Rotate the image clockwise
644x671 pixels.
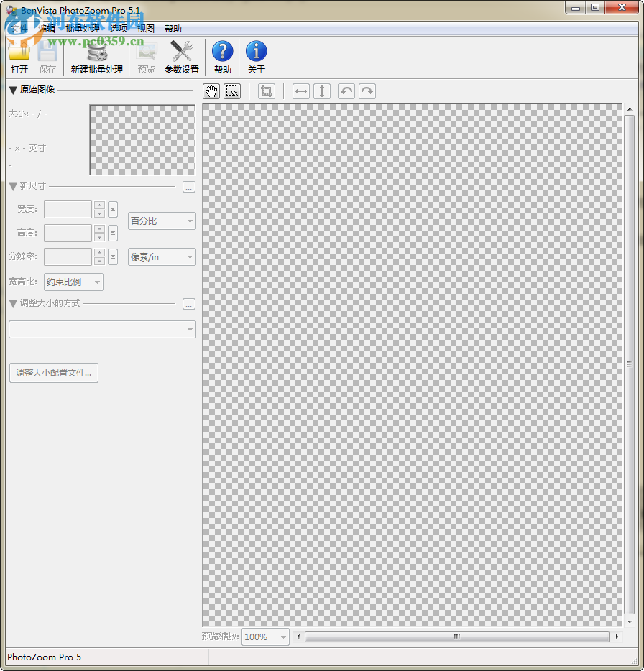coord(367,91)
